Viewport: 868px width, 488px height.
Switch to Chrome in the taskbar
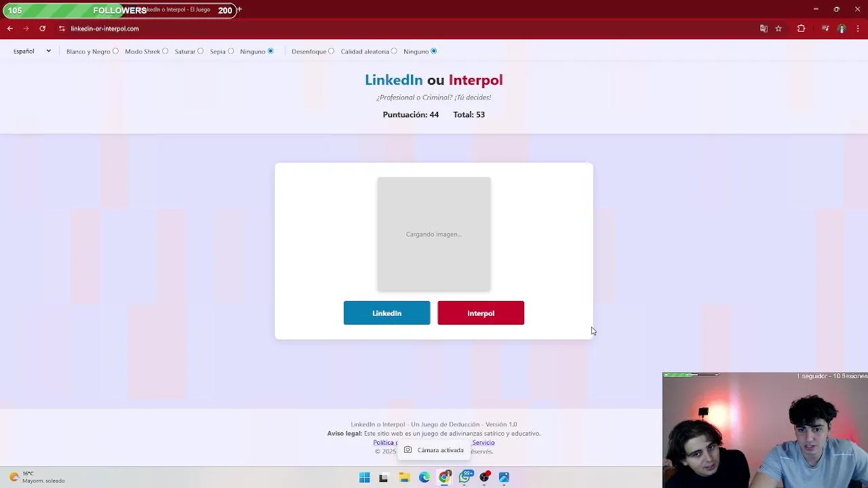(x=445, y=477)
